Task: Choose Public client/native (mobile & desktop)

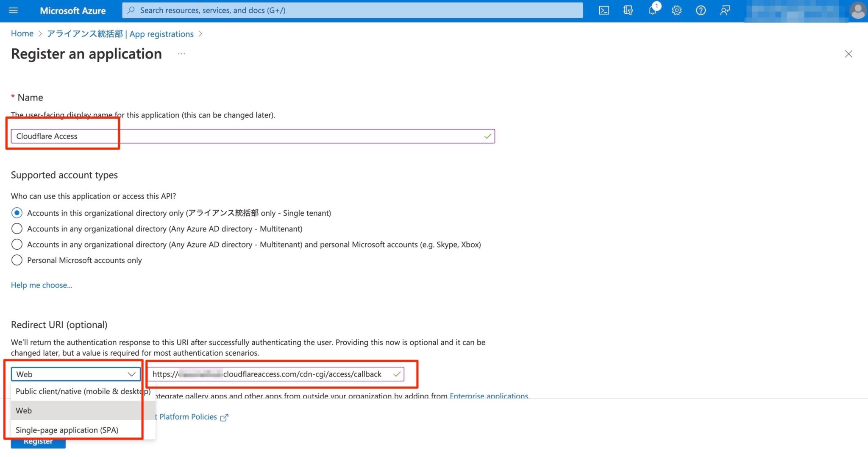Action: point(83,391)
